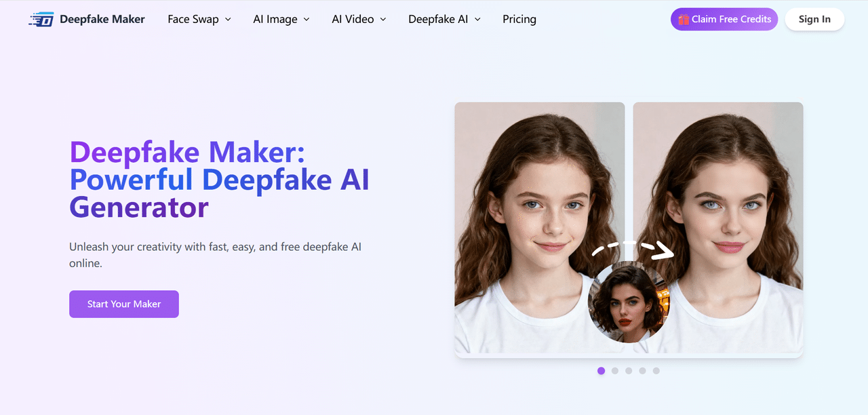
Task: Select the first carousel dot
Action: (601, 371)
